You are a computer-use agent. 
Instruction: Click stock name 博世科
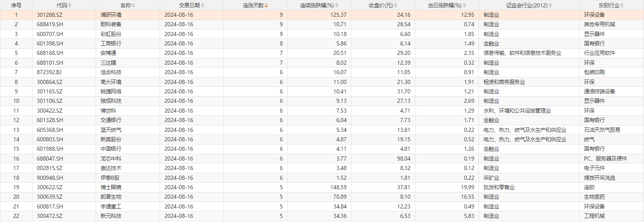coord(108,111)
